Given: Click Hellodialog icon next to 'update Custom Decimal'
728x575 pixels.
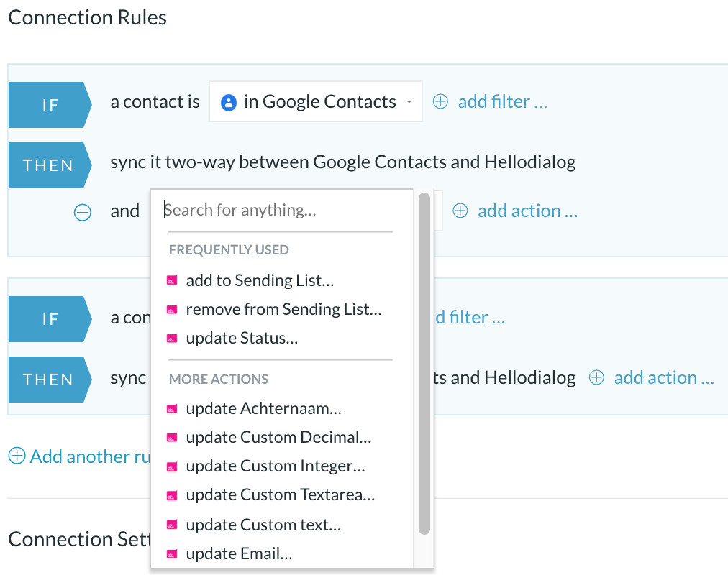Looking at the screenshot, I should [x=172, y=438].
